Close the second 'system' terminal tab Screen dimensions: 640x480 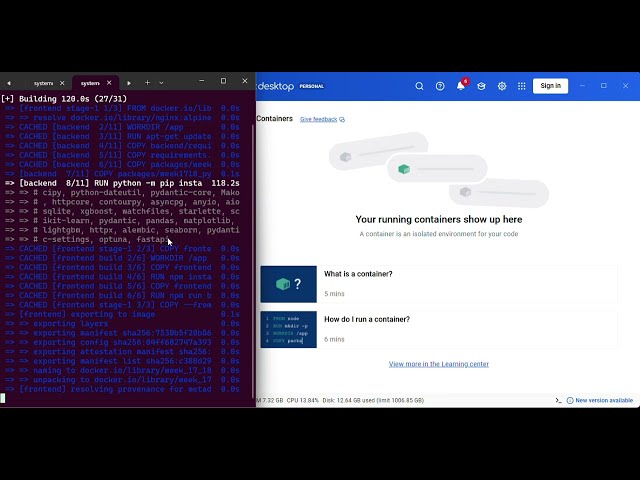click(109, 83)
